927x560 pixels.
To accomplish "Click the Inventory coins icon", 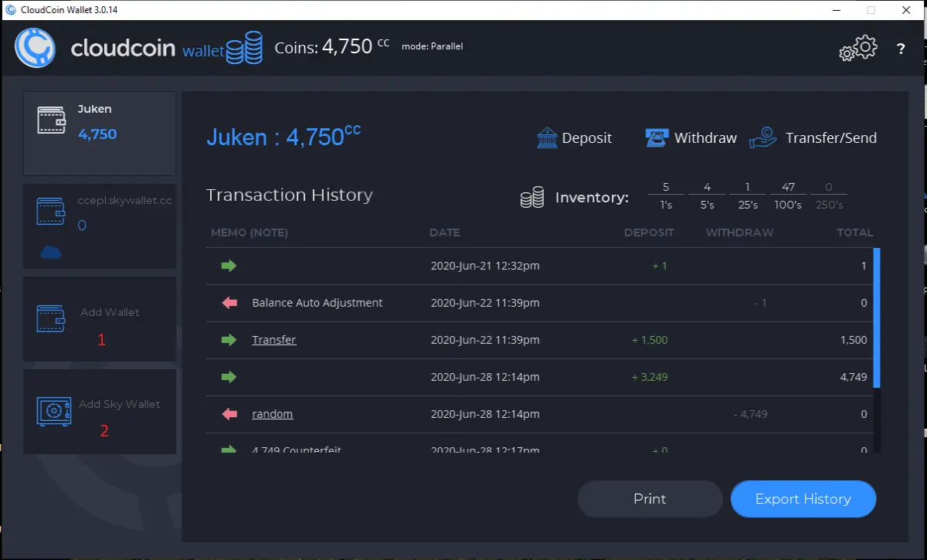I will click(531, 198).
